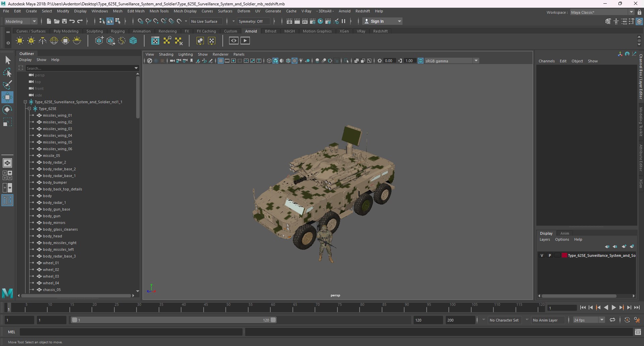
Task: Switch to single perspective layout
Action: [x=7, y=163]
